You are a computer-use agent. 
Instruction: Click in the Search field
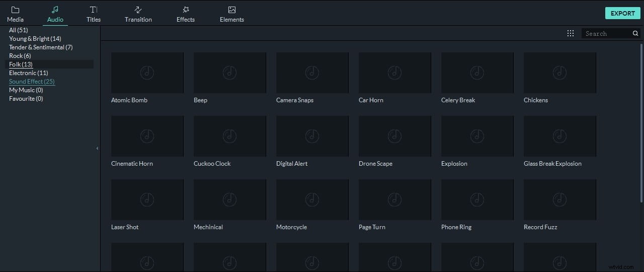click(x=607, y=33)
